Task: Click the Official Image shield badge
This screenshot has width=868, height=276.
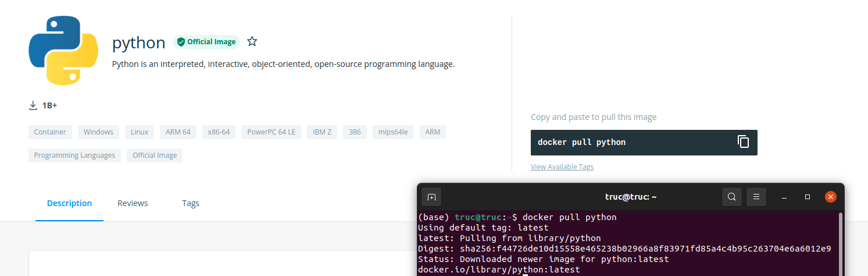Action: [206, 42]
